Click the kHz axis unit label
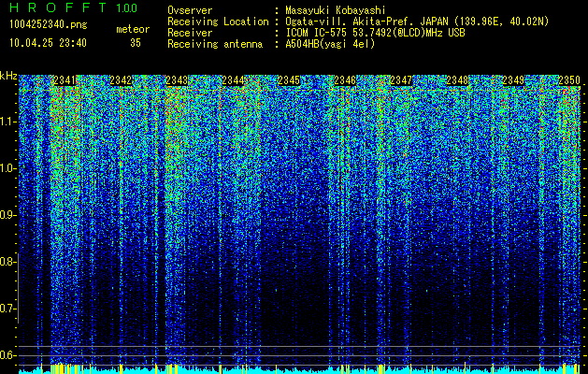Viewport: 588px width, 374px height. tap(8, 76)
